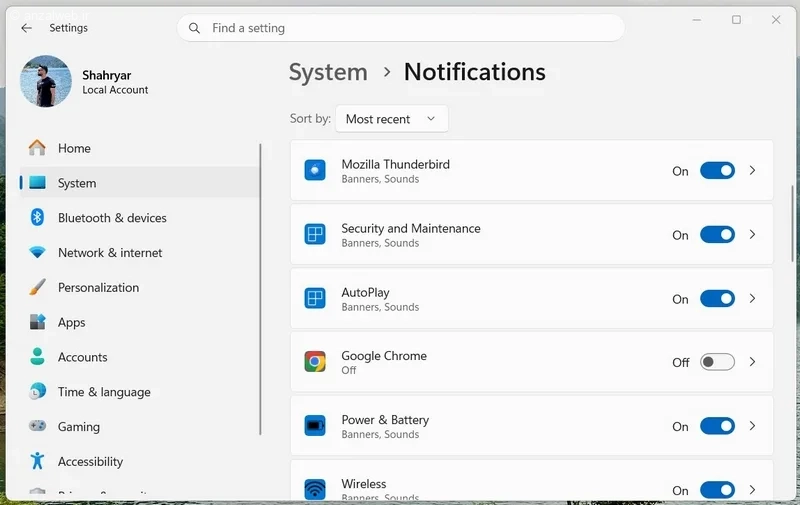Open Time & language settings
Image resolution: width=800 pixels, height=505 pixels.
coord(139,392)
